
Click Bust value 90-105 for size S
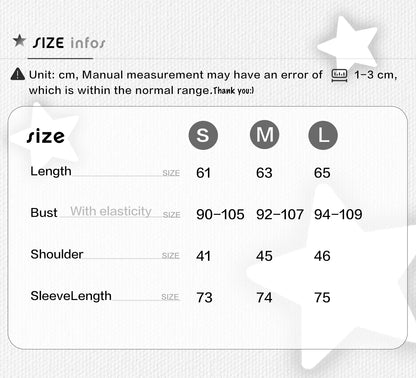[220, 214]
